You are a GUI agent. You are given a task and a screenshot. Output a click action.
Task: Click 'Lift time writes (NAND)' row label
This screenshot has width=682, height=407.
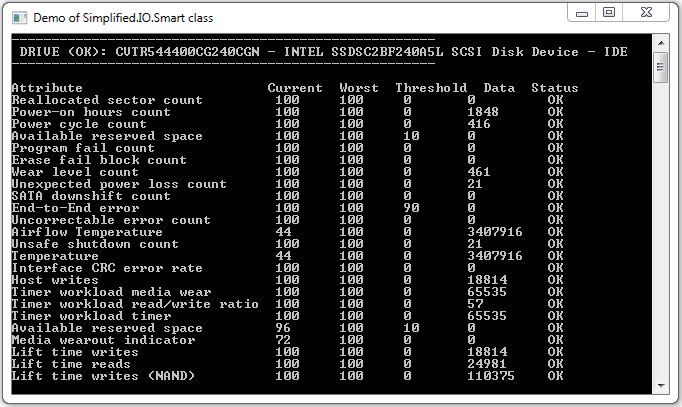[103, 377]
